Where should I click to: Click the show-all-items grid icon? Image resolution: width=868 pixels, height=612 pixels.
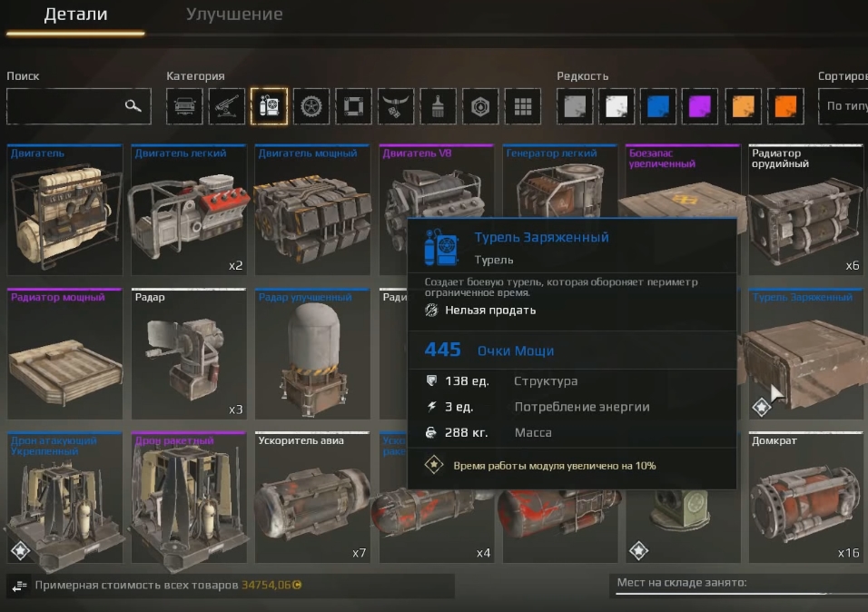tap(522, 106)
